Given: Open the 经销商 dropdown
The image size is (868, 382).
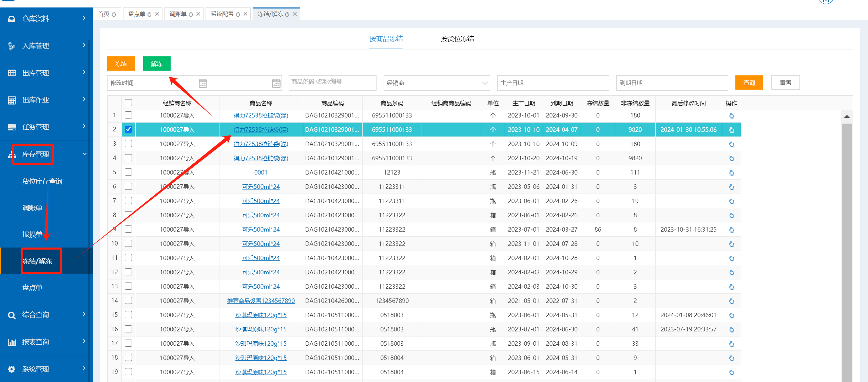Looking at the screenshot, I should (x=436, y=83).
